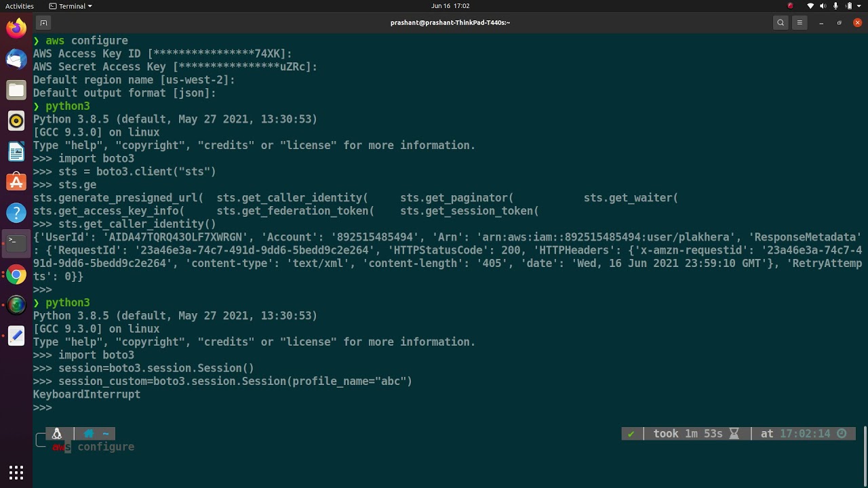
Task: Click the 'HTTPStatusCode': 200 entry
Action: click(x=454, y=250)
